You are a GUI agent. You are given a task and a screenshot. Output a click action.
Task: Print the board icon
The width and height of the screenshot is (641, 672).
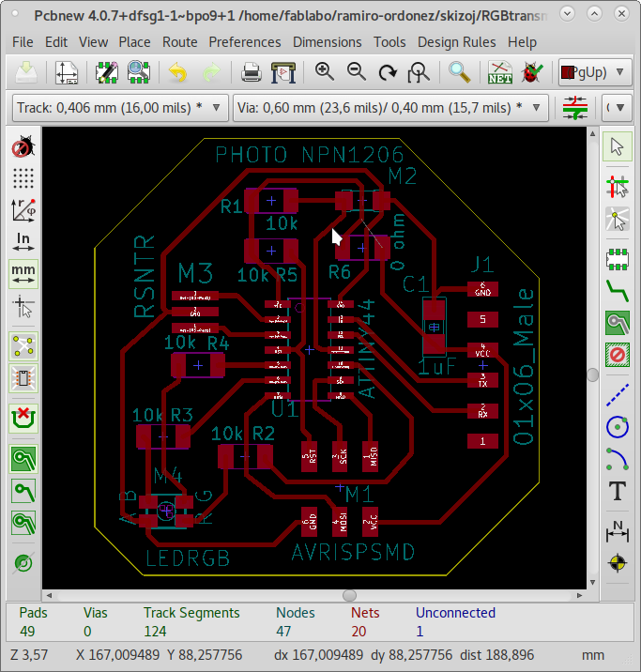[x=251, y=72]
